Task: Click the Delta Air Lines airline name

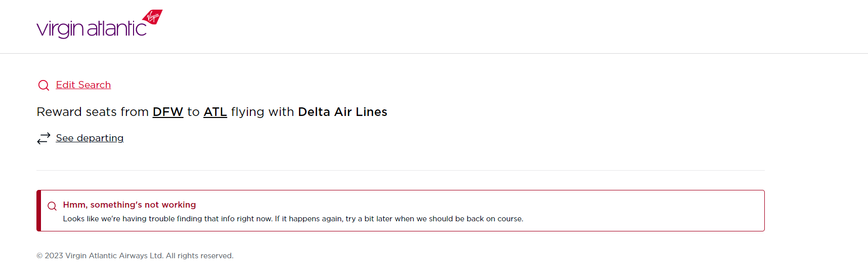Action: coord(342,112)
